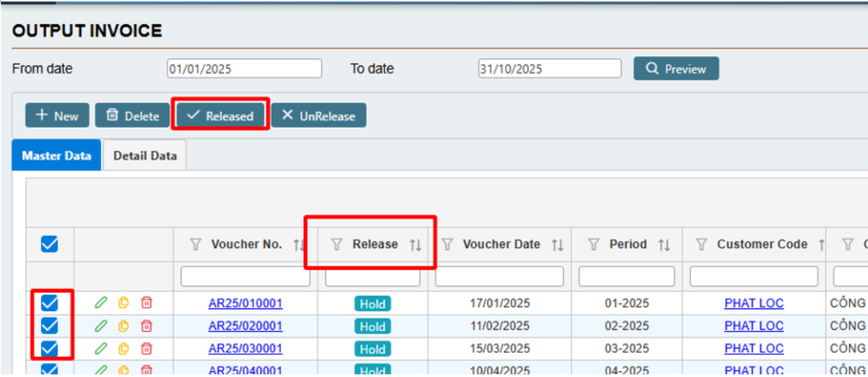Click the filter icon in Customer Code column
This screenshot has width=868, height=377.
coord(701,244)
